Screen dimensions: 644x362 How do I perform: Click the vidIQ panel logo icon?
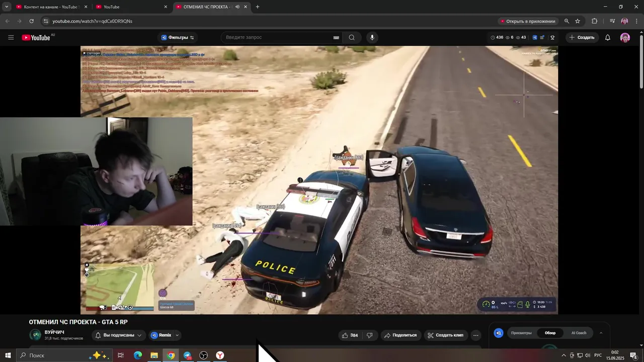(x=499, y=333)
